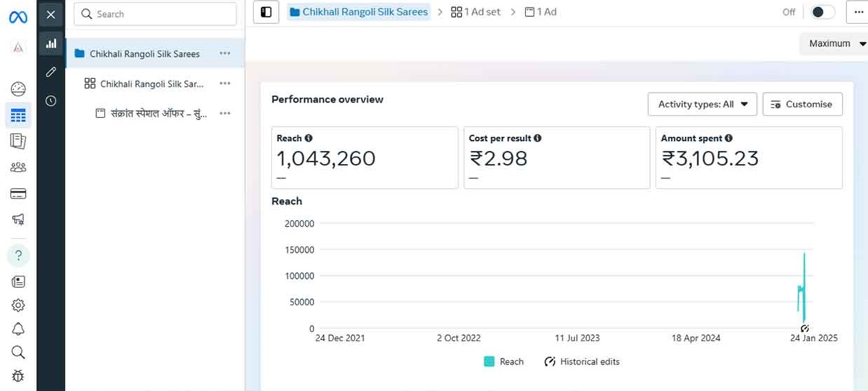This screenshot has width=868, height=391.
Task: Open more options for ad set row
Action: click(224, 84)
